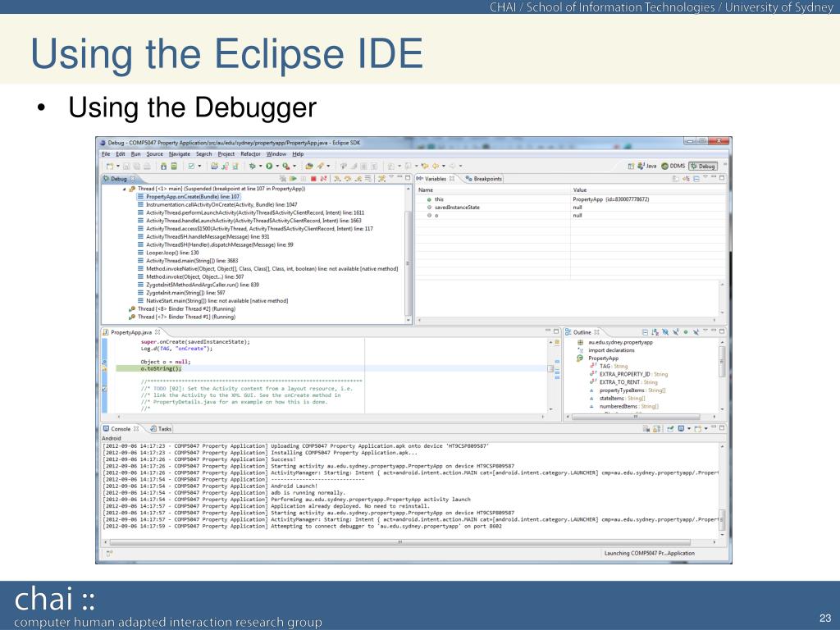Click the Console horizontal scrollbar
Image resolution: width=840 pixels, height=630 pixels.
pos(399,542)
